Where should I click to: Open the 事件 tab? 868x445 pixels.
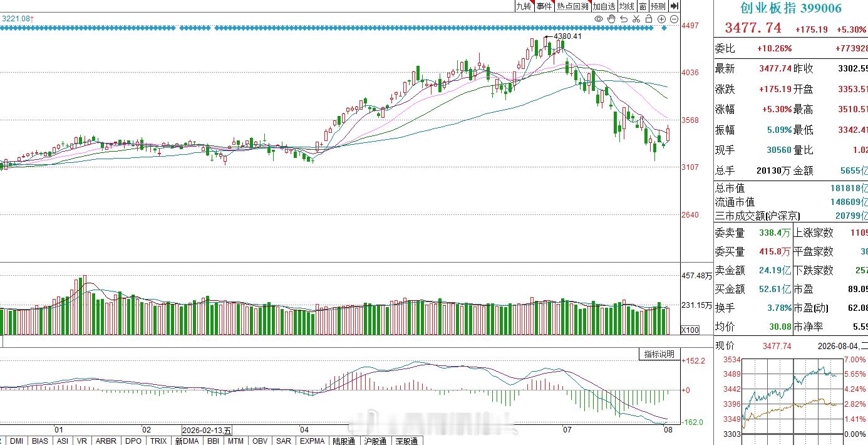point(545,6)
